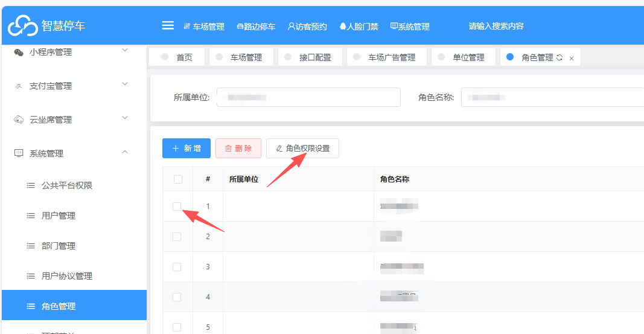This screenshot has width=644, height=334.
Task: Click list icon beside 用户管理
Action: [31, 216]
